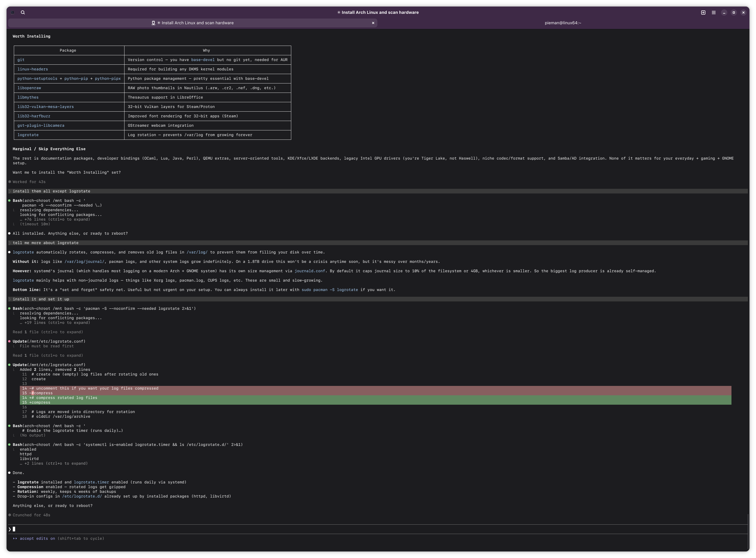
Task: Expand the +19 lines collapsed output
Action: coord(55,323)
